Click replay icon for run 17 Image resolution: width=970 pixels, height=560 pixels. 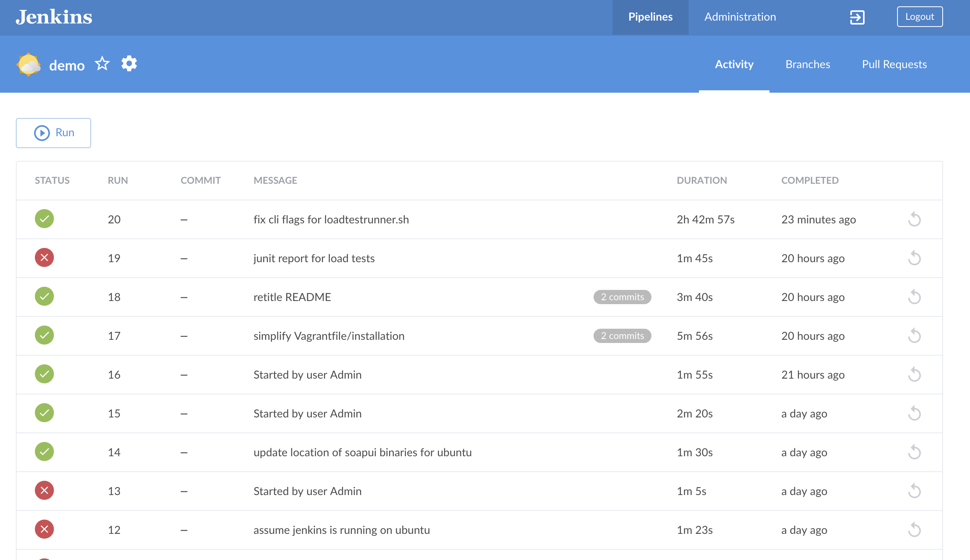coord(914,336)
